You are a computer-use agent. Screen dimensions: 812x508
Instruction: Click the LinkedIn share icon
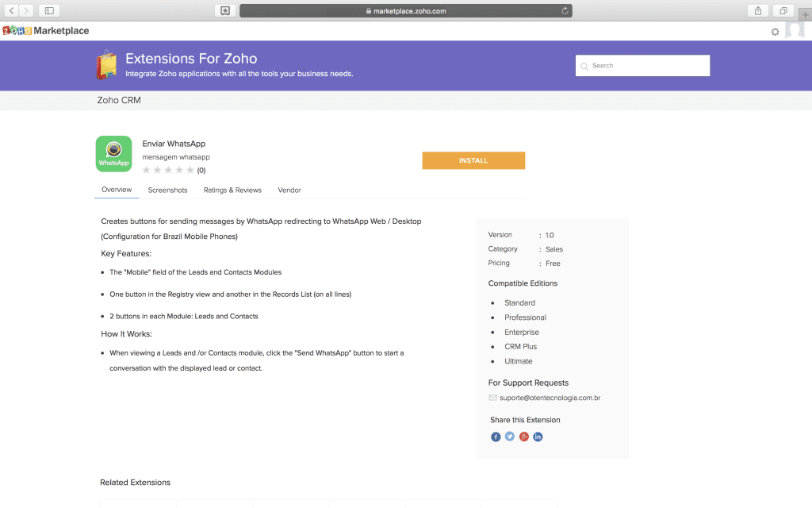coord(538,437)
